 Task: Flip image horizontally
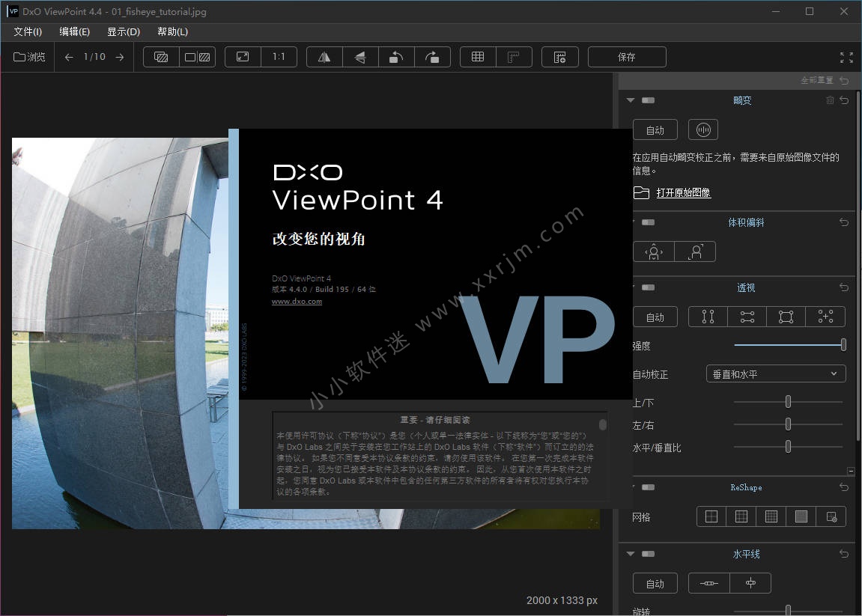[x=324, y=57]
